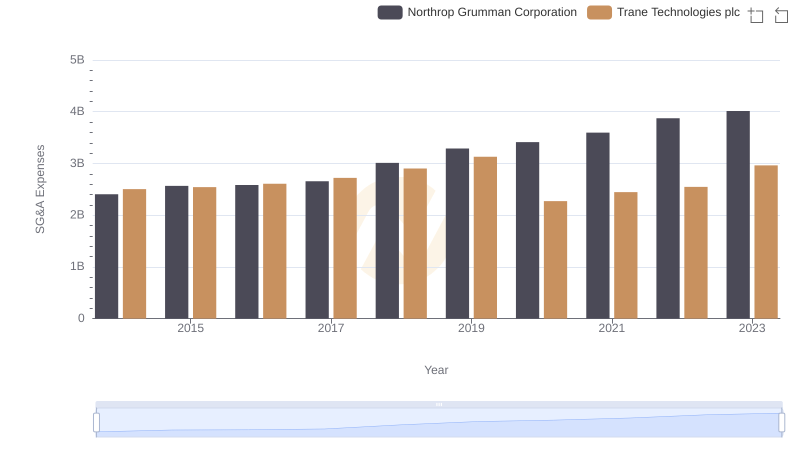Click Trane Technologies bar for 2019

coord(485,238)
